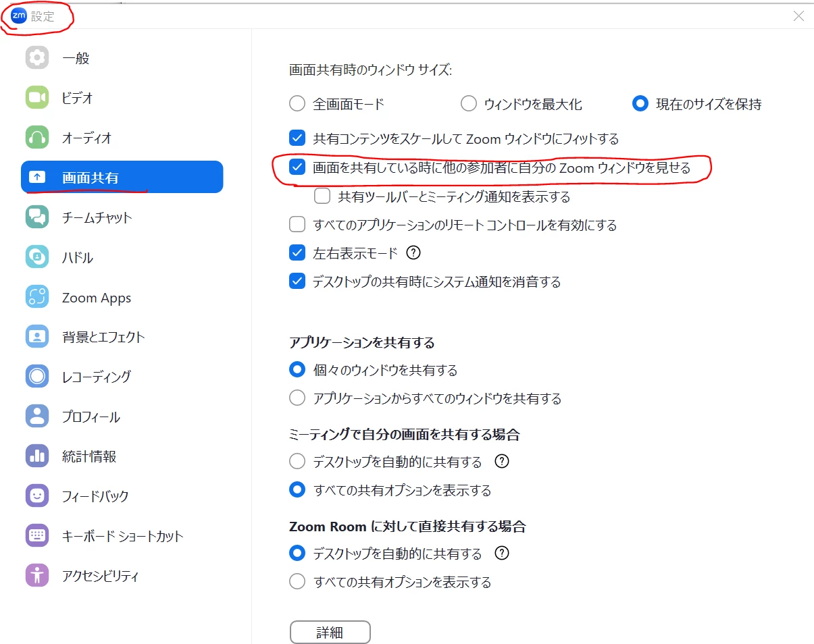
Task: Open the ビデオ settings tab
Action: (x=122, y=97)
